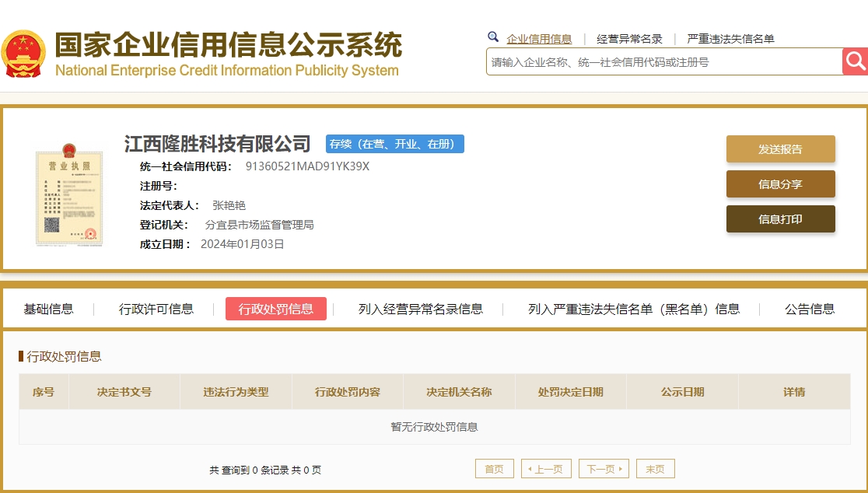Click the 序号 column header
Image resolution: width=868 pixels, height=493 pixels.
(44, 392)
